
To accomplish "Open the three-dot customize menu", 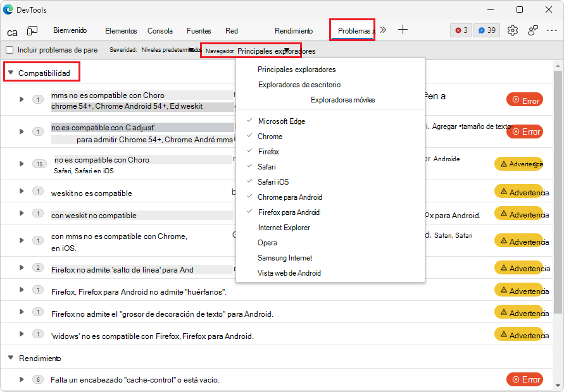I will 552,30.
